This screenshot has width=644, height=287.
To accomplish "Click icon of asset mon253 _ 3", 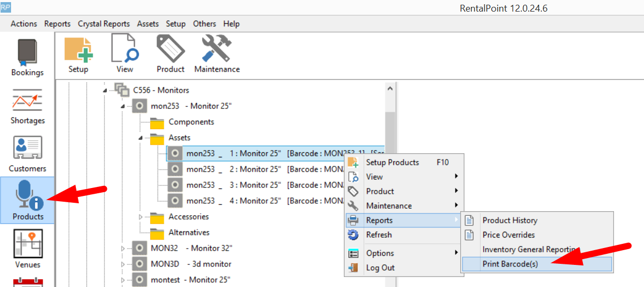I will point(175,185).
